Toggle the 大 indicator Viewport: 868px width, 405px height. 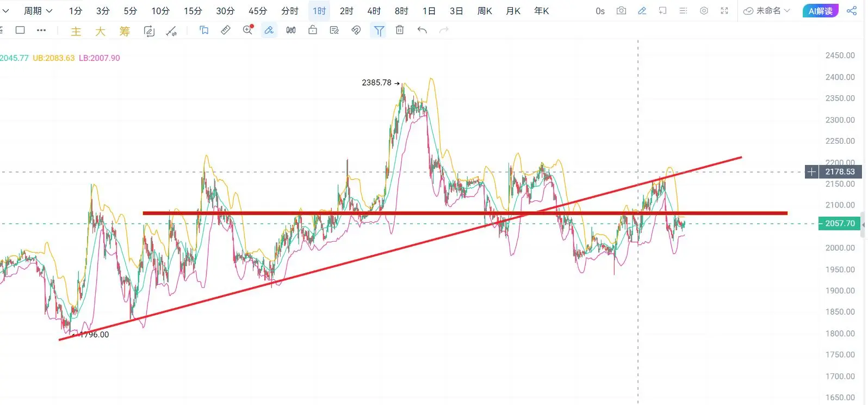click(101, 32)
